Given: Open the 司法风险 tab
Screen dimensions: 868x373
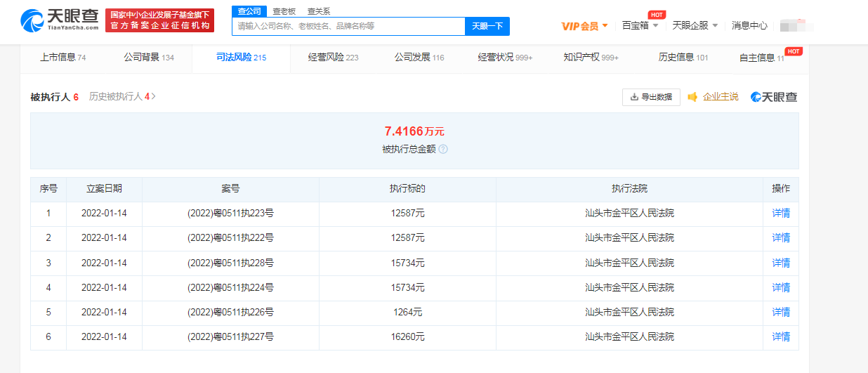Looking at the screenshot, I should [241, 58].
